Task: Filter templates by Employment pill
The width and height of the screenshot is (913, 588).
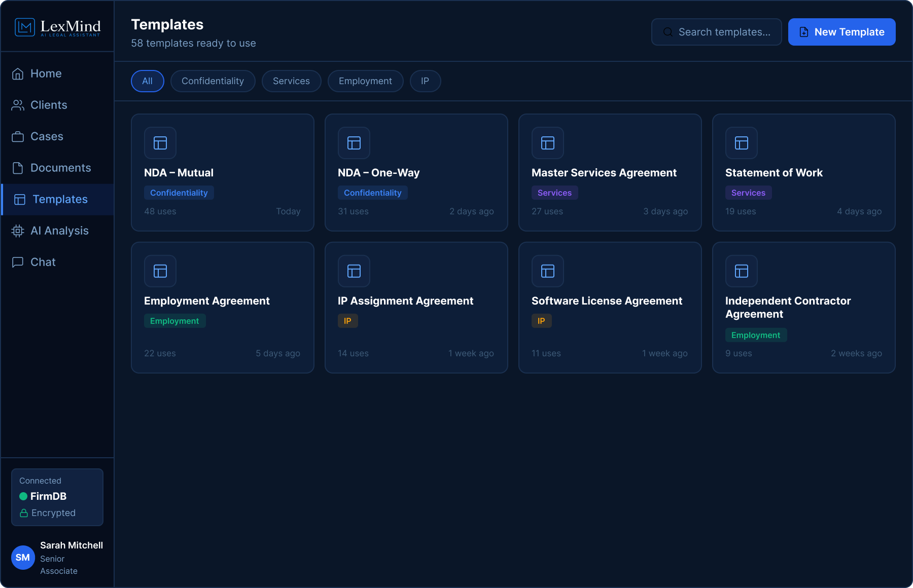Action: click(x=366, y=81)
